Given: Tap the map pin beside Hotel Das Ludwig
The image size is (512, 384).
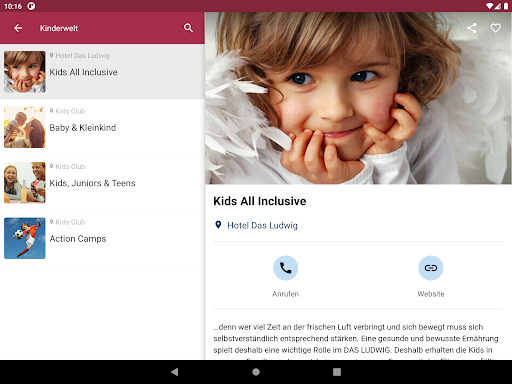Looking at the screenshot, I should click(218, 225).
